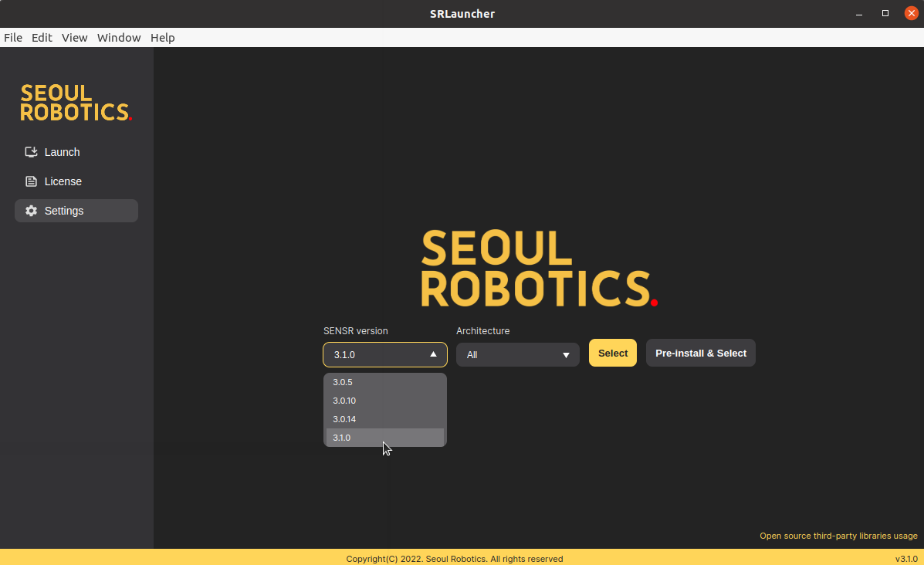The height and width of the screenshot is (565, 924).
Task: Go to the Launch page
Action: tap(76, 152)
